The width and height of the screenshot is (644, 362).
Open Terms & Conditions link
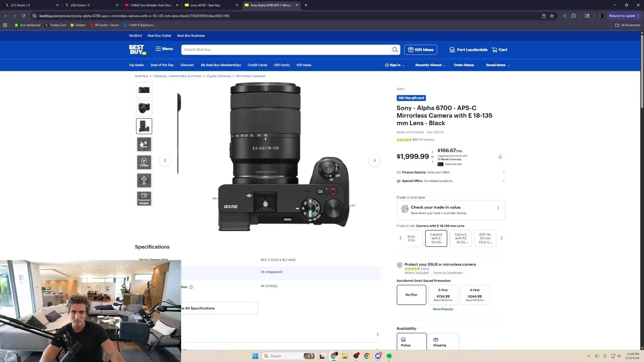click(448, 273)
